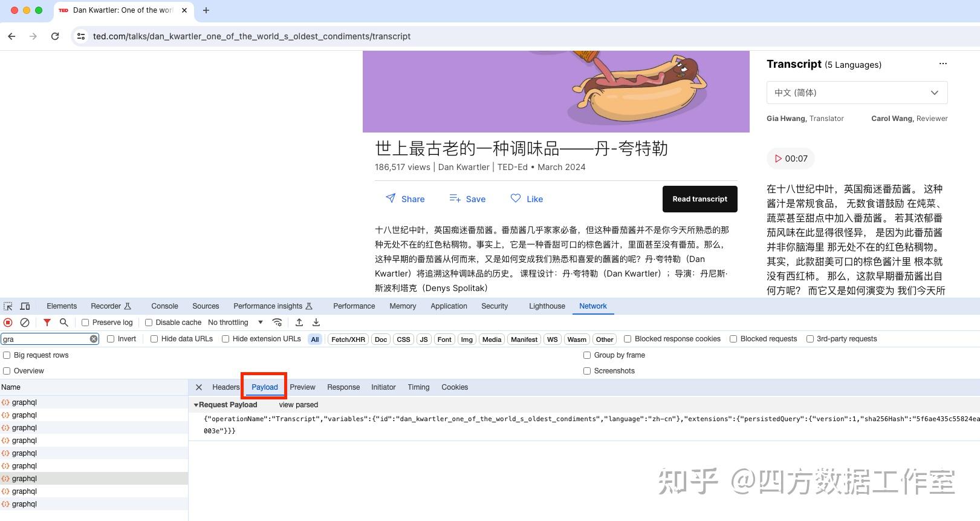Screen dimensions: 980x521
Task: Enable Disable cache checkbox
Action: 148,323
